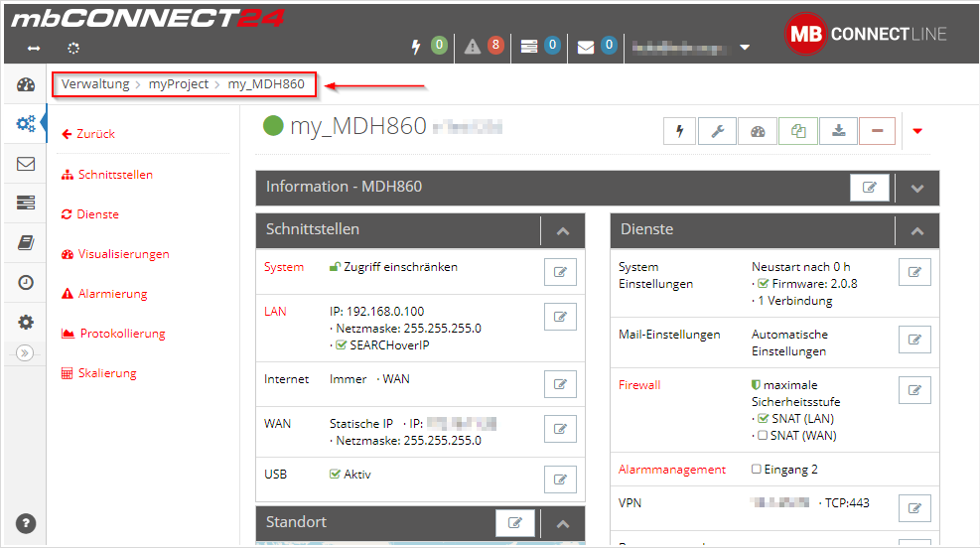Edit the Standort panel
The width and height of the screenshot is (980, 548).
(515, 523)
